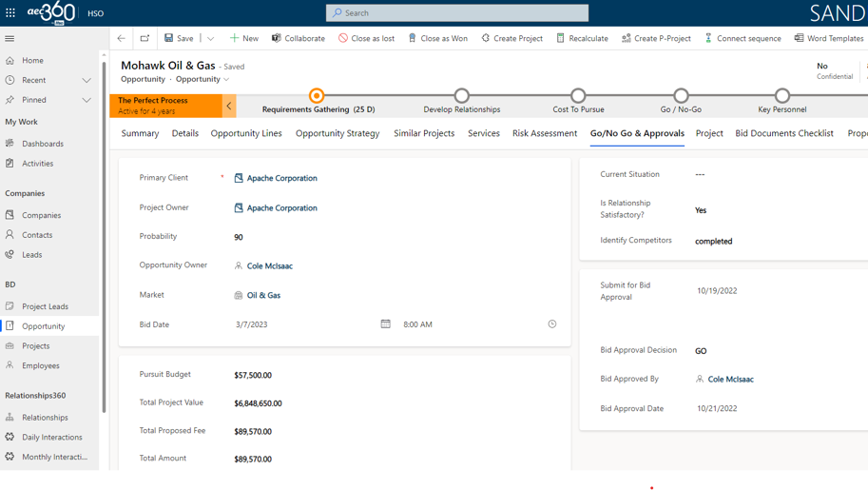Switch to Similar Projects tab

click(x=424, y=133)
